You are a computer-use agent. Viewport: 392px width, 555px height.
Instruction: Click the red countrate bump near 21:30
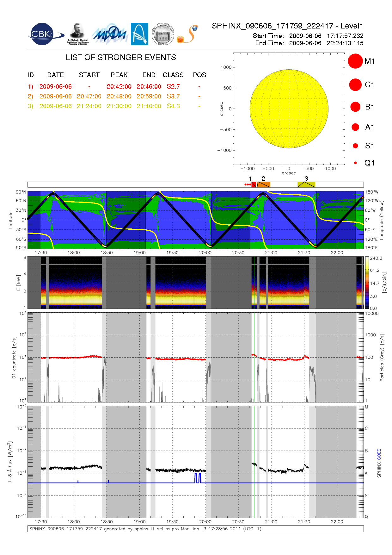(x=305, y=357)
